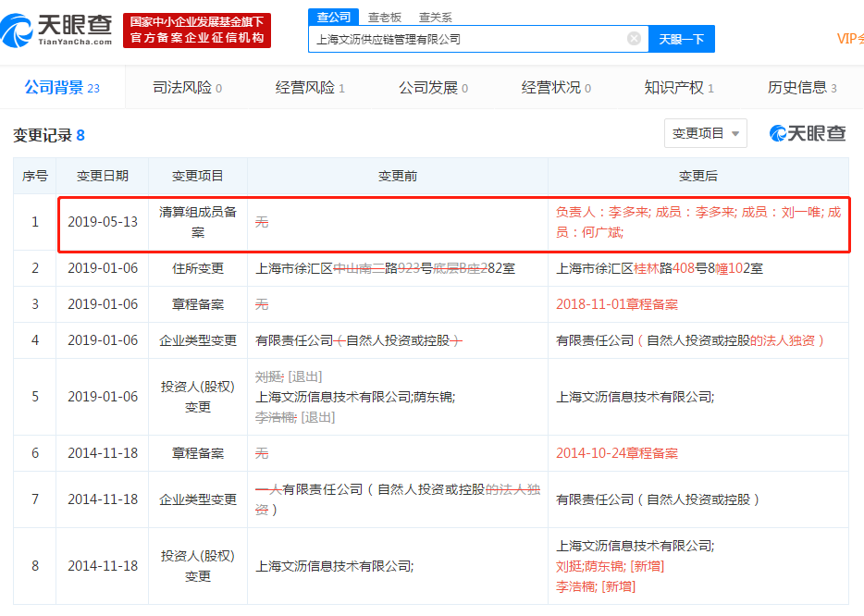
Task: Open the 公司发展 tab
Action: point(434,88)
